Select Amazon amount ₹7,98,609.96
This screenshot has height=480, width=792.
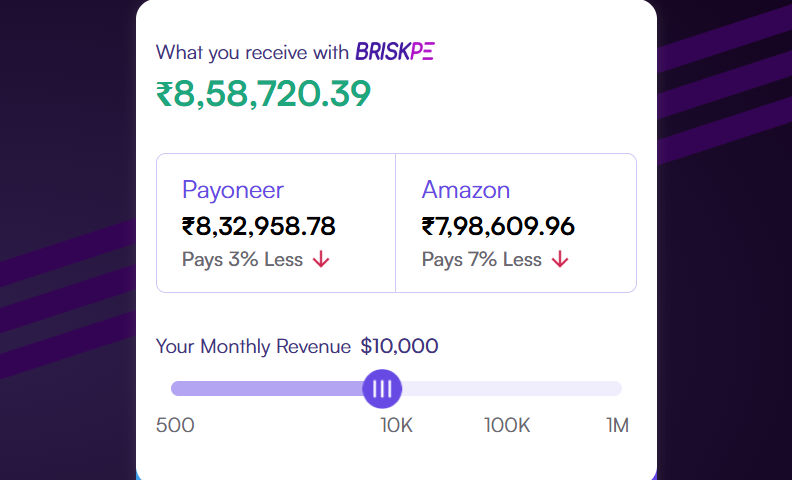(498, 226)
